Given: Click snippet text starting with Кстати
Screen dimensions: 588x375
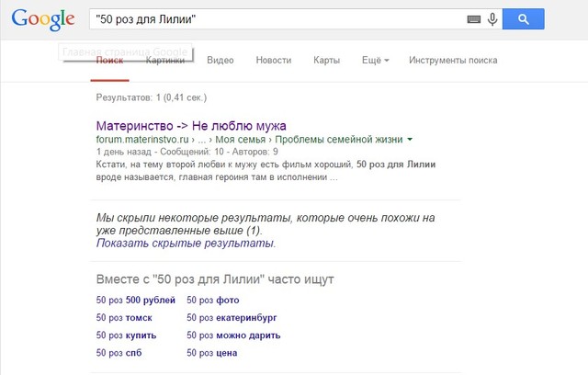Looking at the screenshot, I should pyautogui.click(x=266, y=171).
